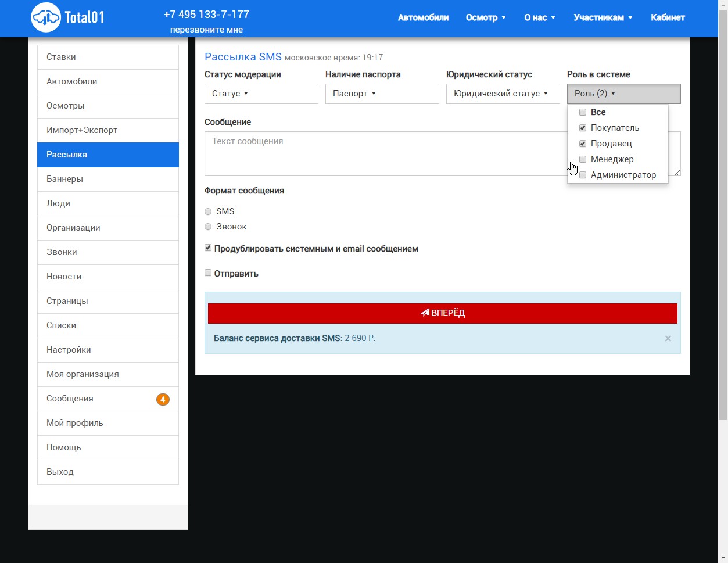Open Организации in the sidebar
Image resolution: width=728 pixels, height=563 pixels.
point(108,228)
